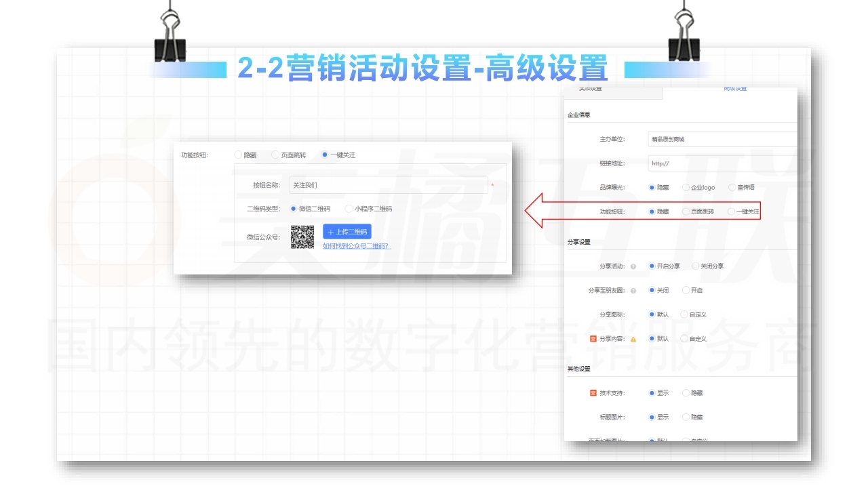Set 标题图片 to 隐藏
Viewport: 868px width, 488px height.
coord(686,417)
